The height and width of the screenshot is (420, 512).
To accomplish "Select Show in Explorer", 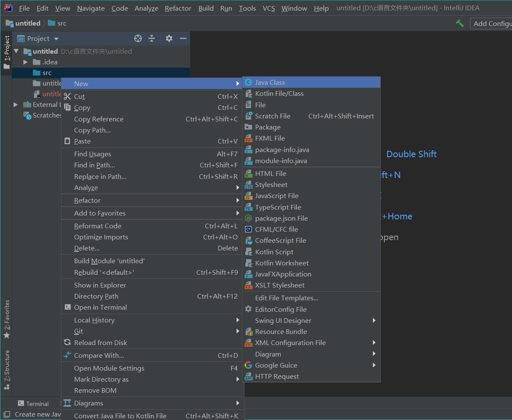I will (152, 285).
